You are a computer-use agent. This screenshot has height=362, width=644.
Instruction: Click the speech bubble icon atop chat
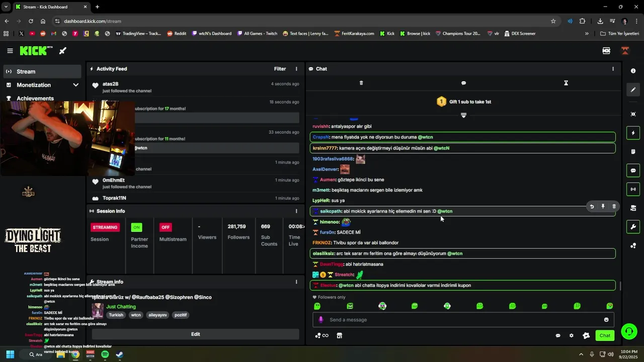463,83
